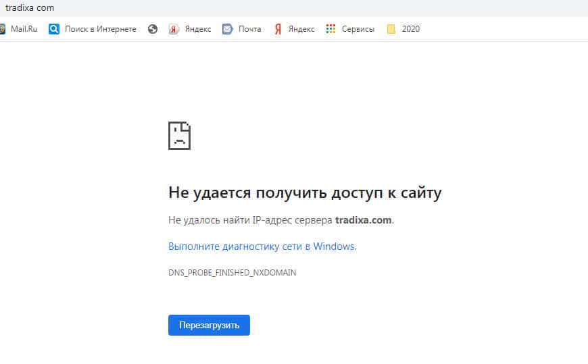The height and width of the screenshot is (364, 588).
Task: Click the blue magnifier search bookmark icon
Action: click(x=54, y=29)
